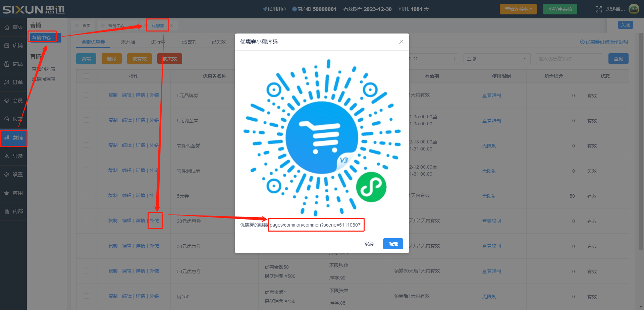Open the 营销 marketing icon in sidebar

point(7,138)
